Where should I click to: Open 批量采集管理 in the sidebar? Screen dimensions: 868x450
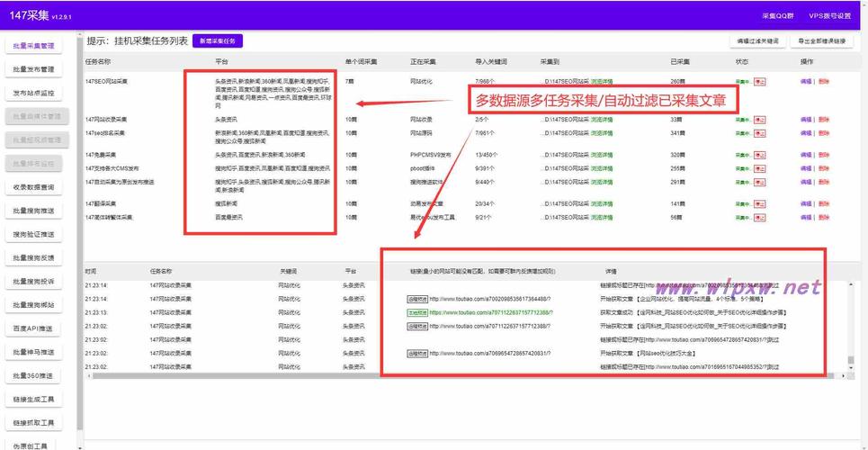(x=33, y=46)
